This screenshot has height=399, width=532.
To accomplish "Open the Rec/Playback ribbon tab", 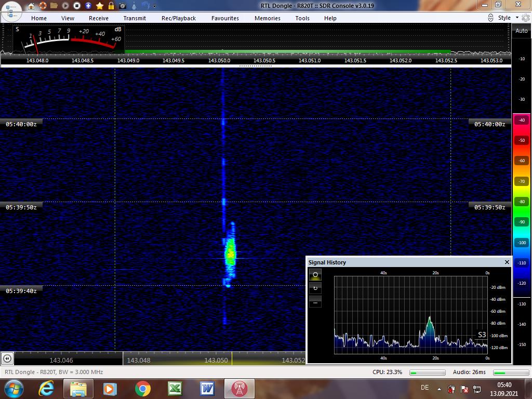I will [179, 18].
